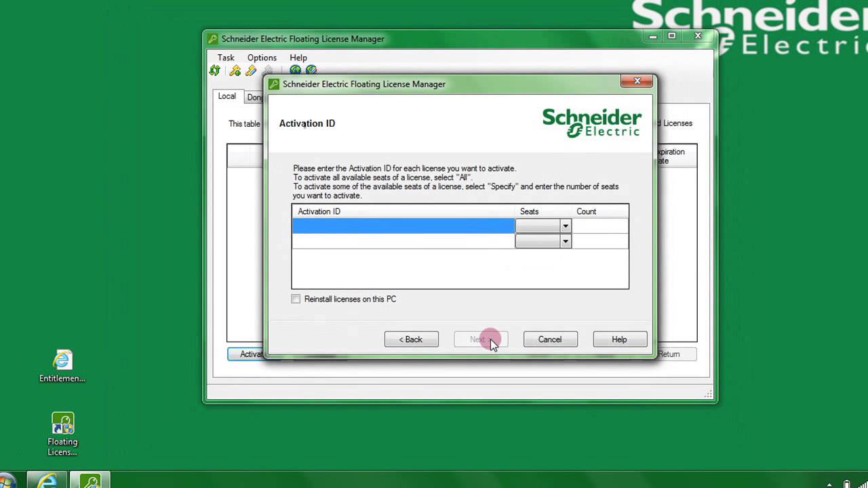Switch to the Dongle tab behind the dialog

point(255,98)
